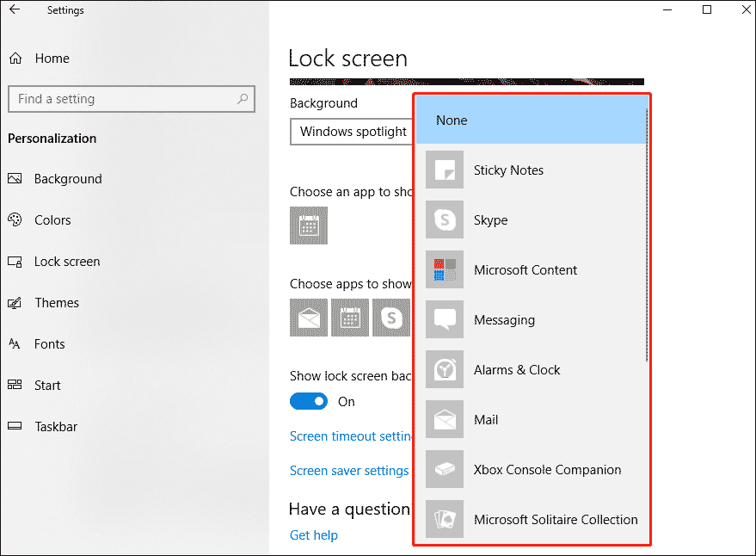Click the Mail quick status tile
Image resolution: width=756 pixels, height=556 pixels.
(x=309, y=318)
